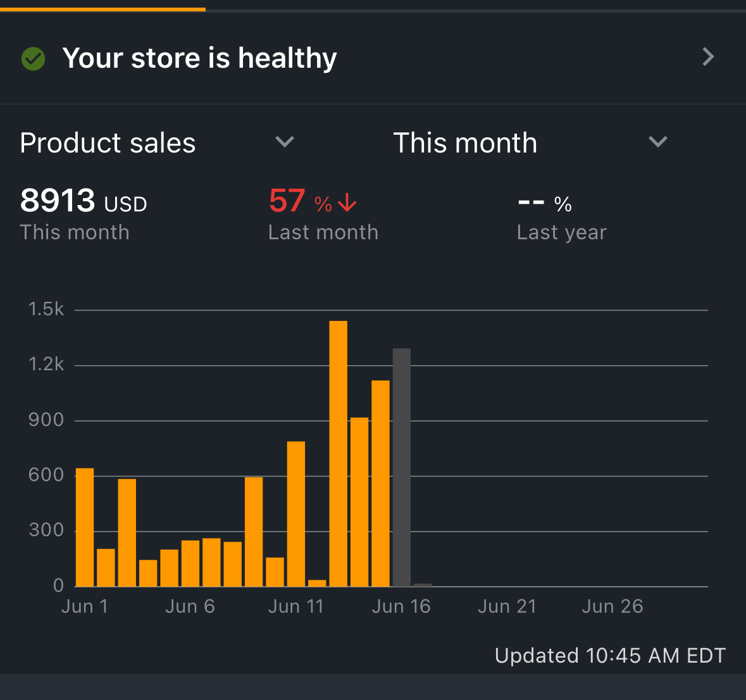
Task: Click the 600 y-axis label
Action: (x=46, y=475)
